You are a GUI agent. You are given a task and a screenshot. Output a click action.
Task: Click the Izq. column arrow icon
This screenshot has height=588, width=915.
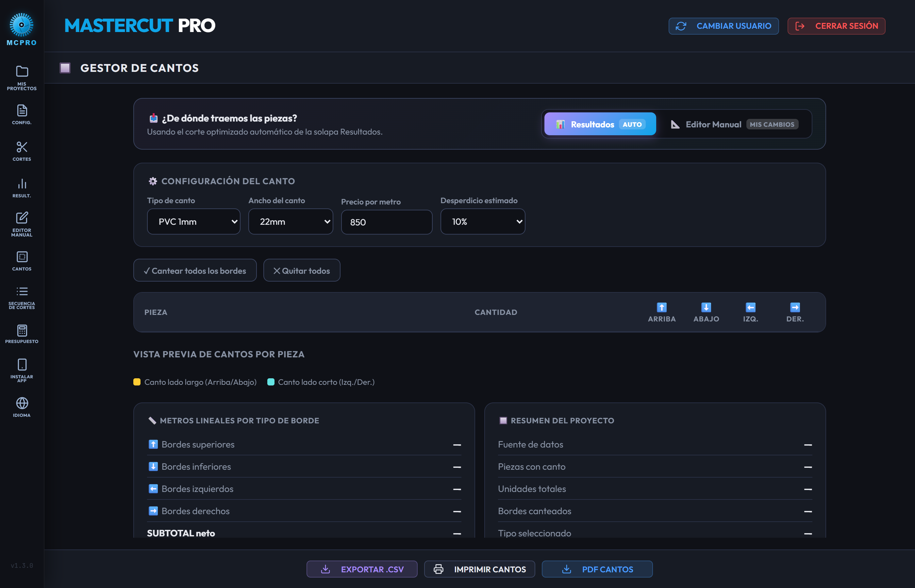pos(750,307)
